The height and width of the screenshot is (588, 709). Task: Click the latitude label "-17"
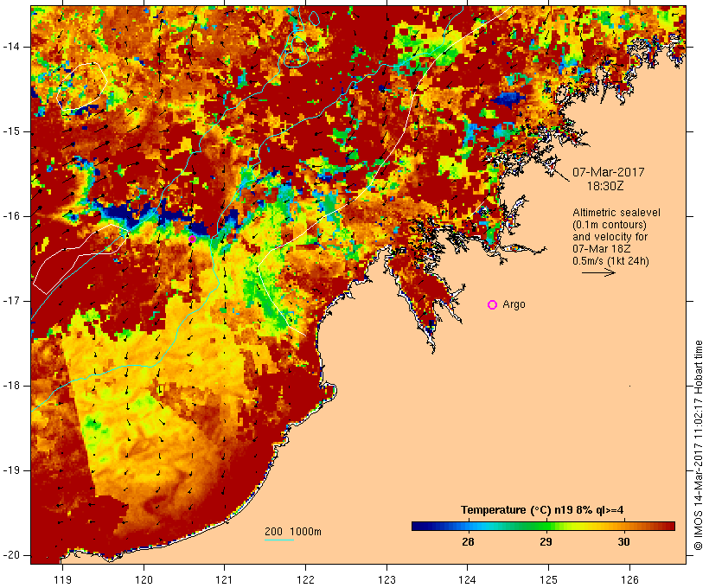pos(11,301)
